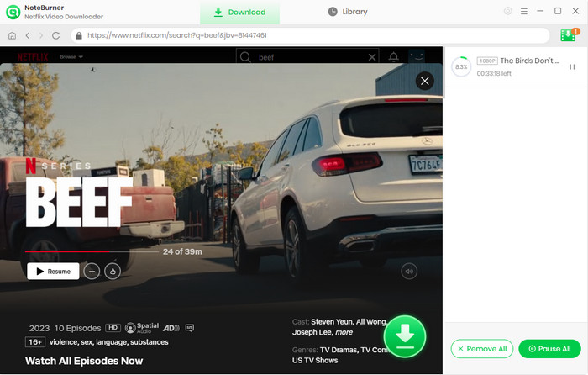Click the 1080P quality tag
The width and height of the screenshot is (588, 375).
487,61
